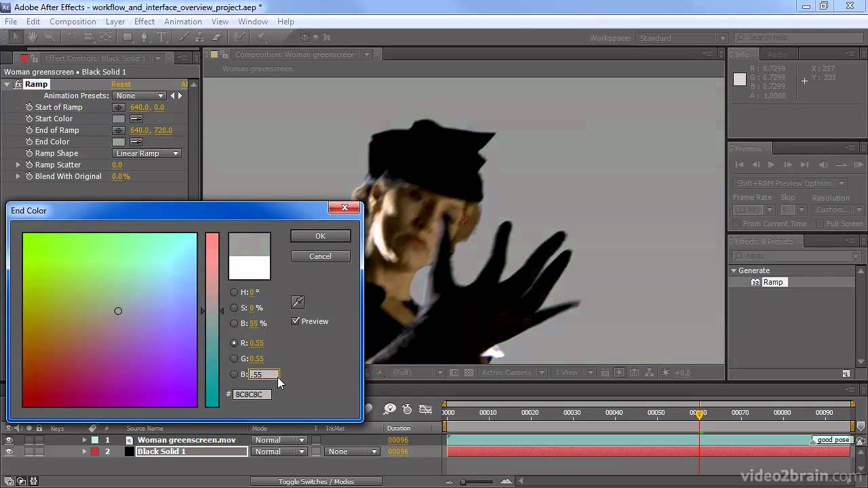Screen dimensions: 868x488
Task: Toggle the Preview checkbox in End Color dialog
Action: [x=296, y=321]
